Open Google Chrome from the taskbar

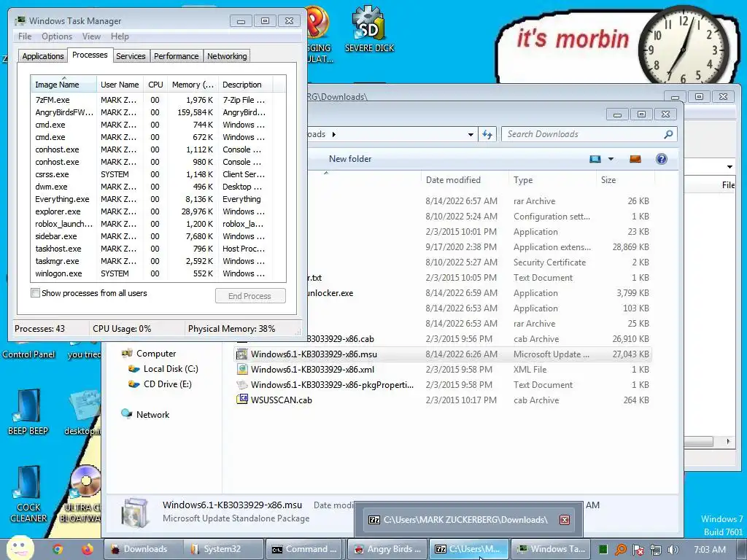point(58,549)
